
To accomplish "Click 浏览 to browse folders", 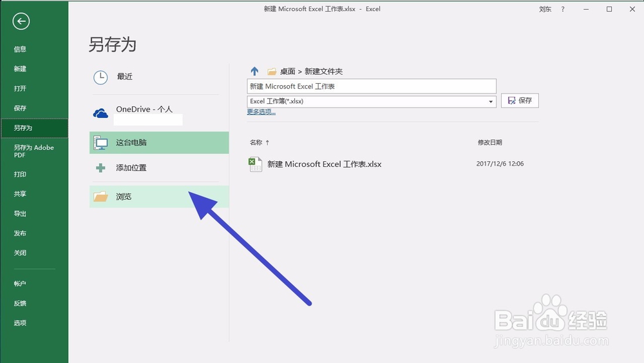I will coord(159,197).
